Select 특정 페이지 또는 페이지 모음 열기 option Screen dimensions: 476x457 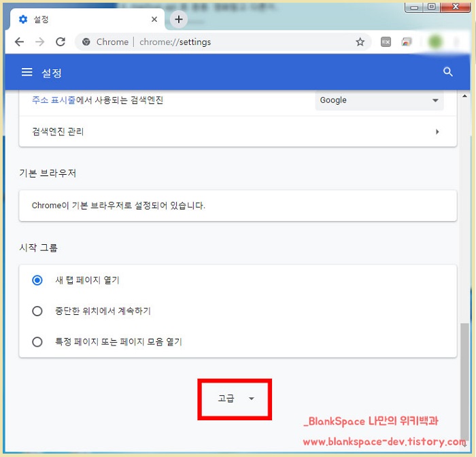pos(37,342)
